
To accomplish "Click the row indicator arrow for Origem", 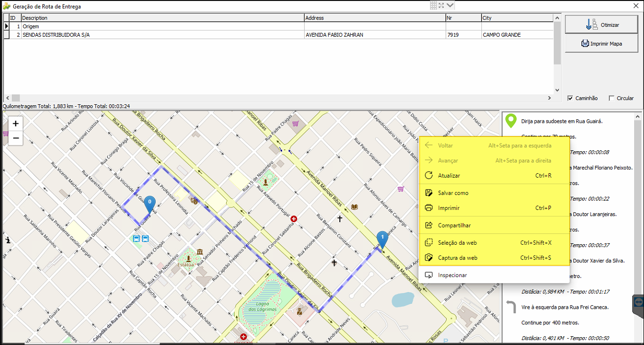I will pyautogui.click(x=6, y=26).
